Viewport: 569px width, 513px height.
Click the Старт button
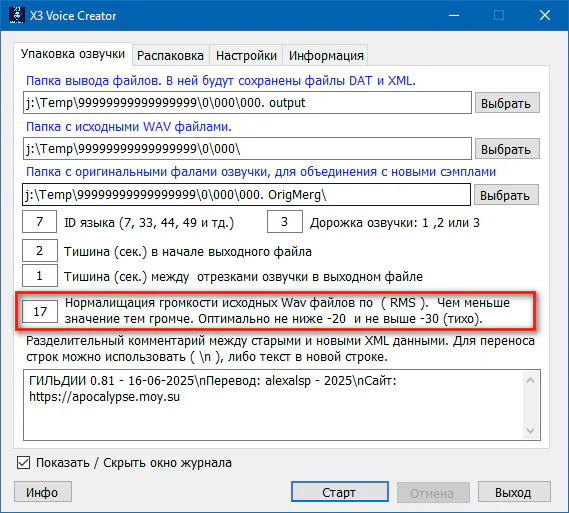(x=340, y=492)
